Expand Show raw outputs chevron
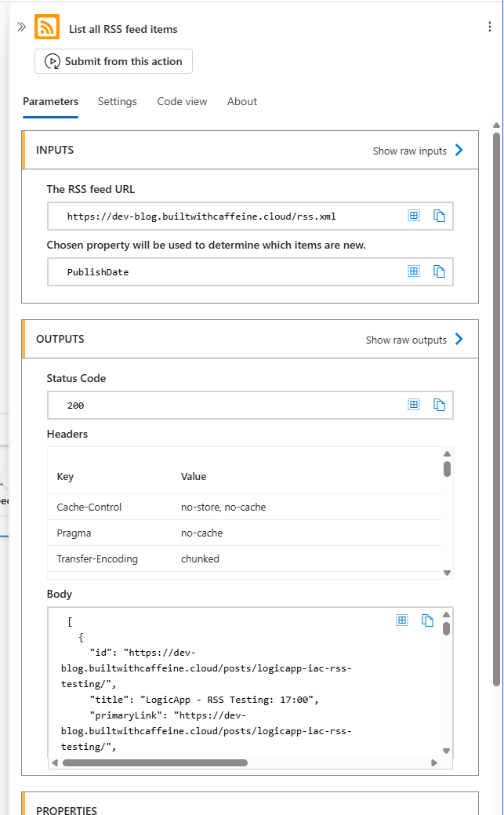504x815 pixels. point(459,340)
